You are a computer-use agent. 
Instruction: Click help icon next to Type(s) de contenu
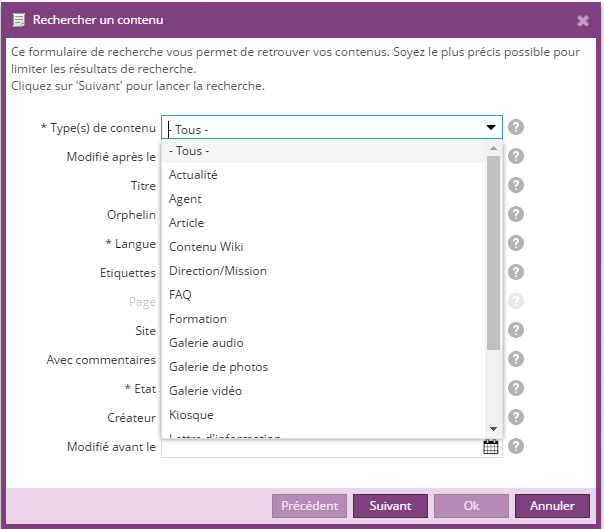[x=516, y=127]
